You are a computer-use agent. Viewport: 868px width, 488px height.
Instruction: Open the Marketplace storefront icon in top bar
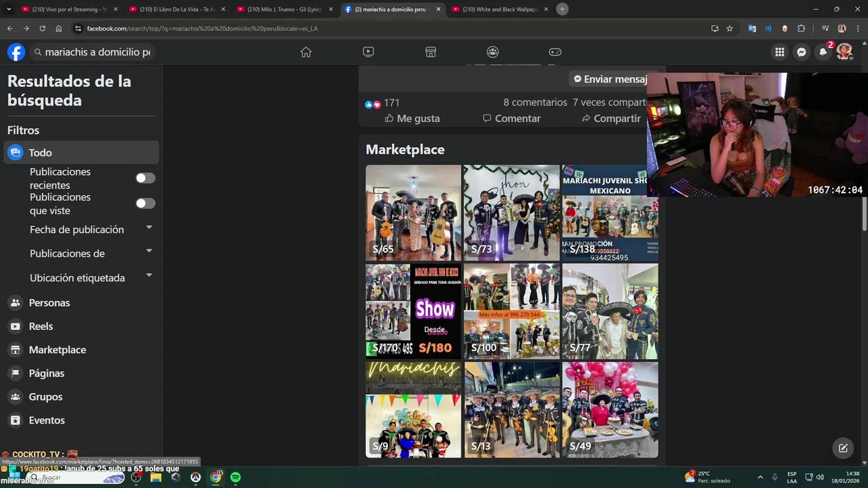click(x=431, y=52)
